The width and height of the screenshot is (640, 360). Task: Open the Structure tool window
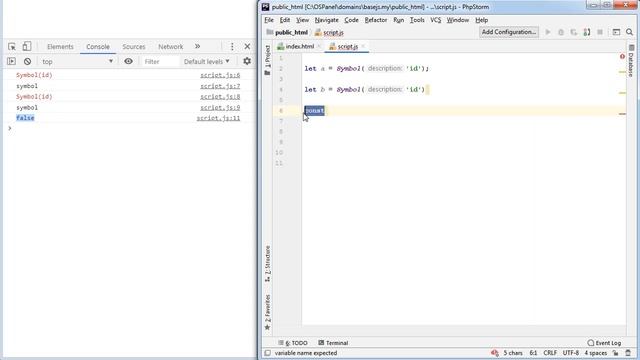click(267, 264)
